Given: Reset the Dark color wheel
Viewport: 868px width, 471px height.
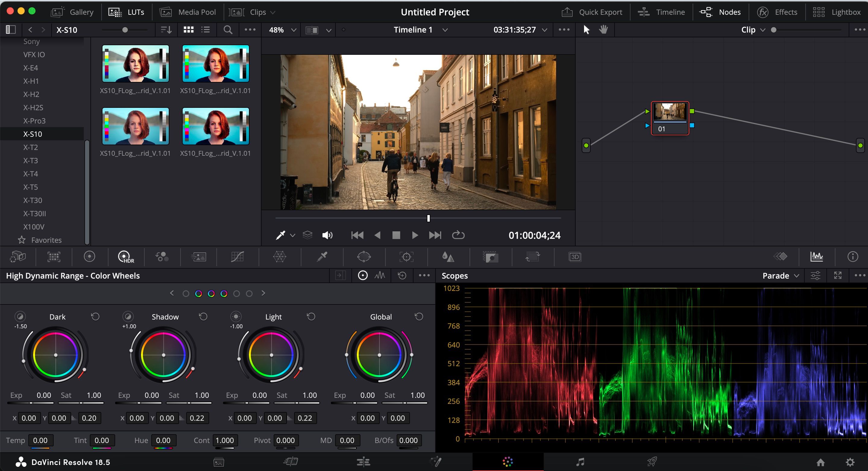Looking at the screenshot, I should 95,317.
